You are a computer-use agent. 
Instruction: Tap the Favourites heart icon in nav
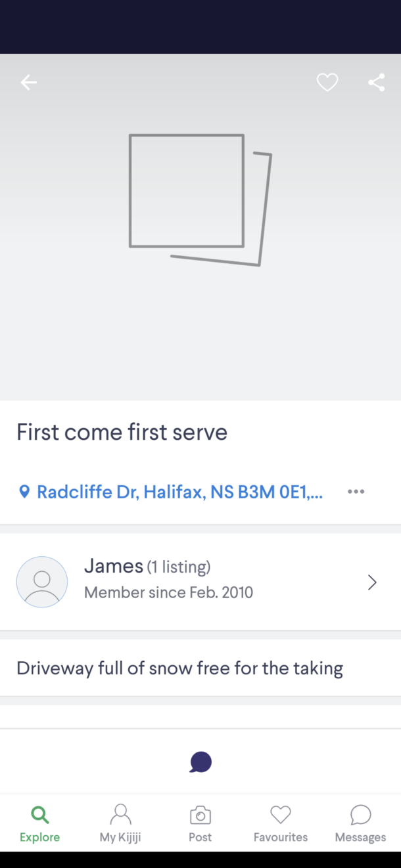[281, 815]
